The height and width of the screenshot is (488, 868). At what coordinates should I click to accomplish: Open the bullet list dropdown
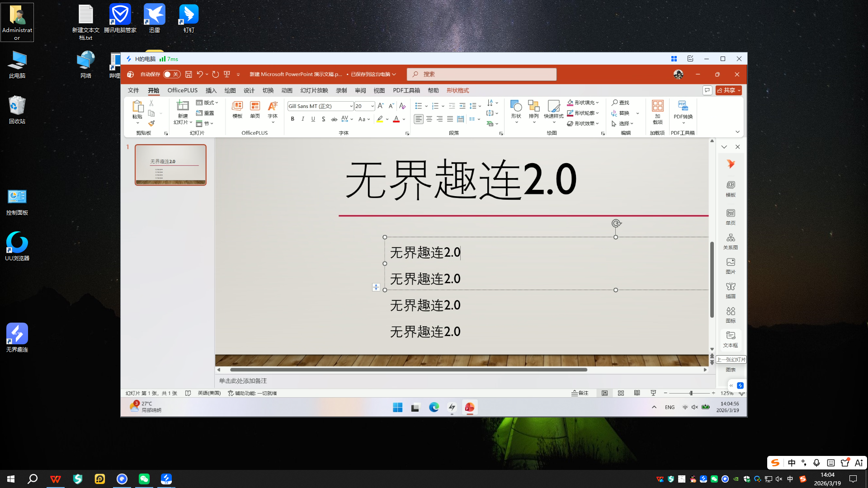(425, 106)
